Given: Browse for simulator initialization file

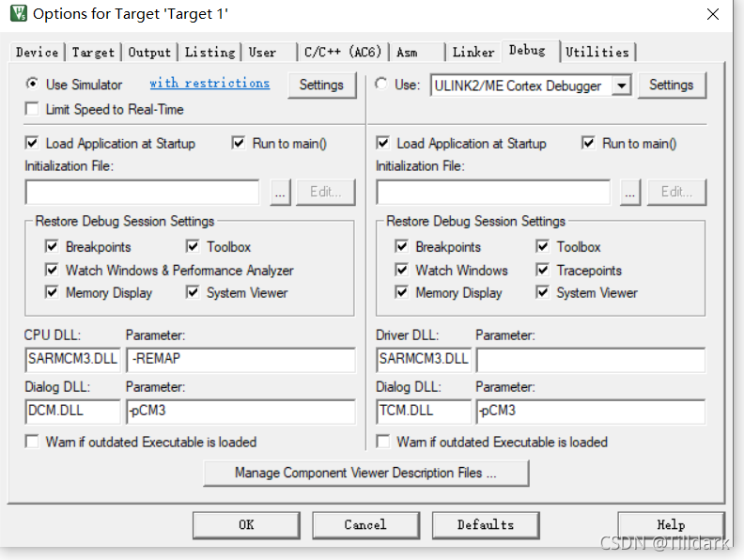Looking at the screenshot, I should tap(280, 193).
